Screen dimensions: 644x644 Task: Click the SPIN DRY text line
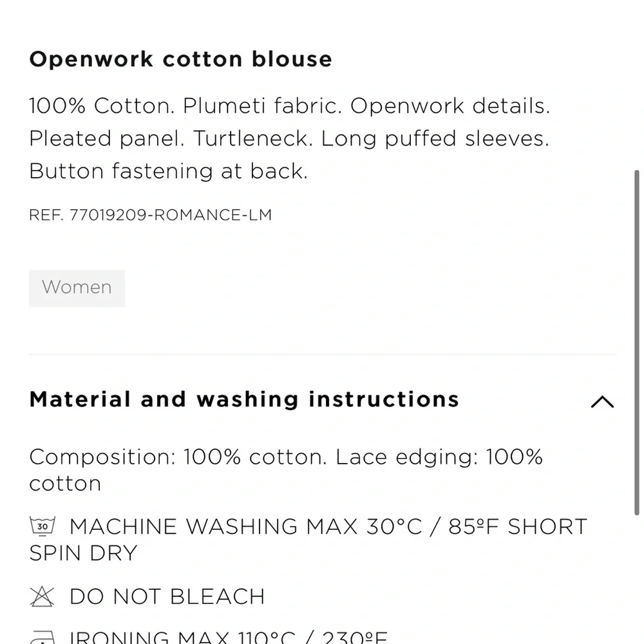click(x=83, y=553)
